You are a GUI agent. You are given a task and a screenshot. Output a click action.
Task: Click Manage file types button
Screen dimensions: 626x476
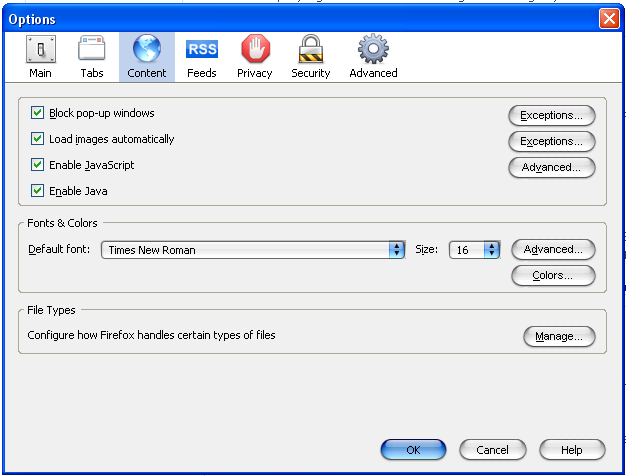(559, 337)
